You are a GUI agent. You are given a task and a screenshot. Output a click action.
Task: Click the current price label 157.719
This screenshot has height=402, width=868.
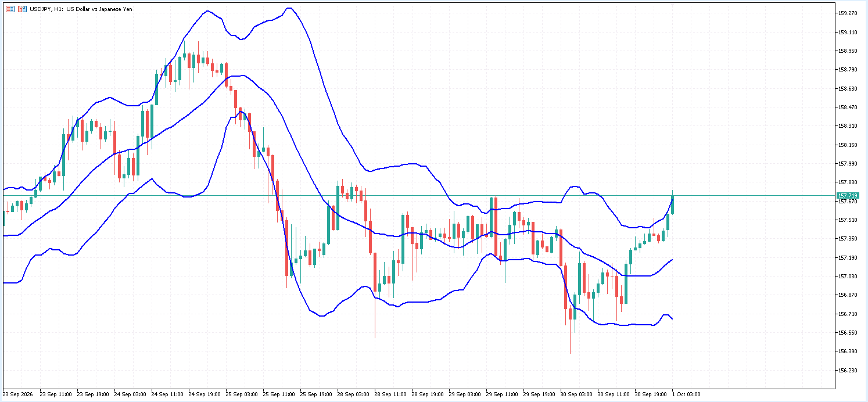848,196
